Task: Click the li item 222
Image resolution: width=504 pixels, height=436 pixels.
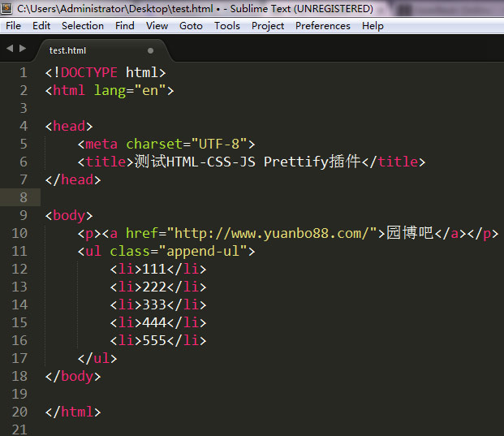Action: click(157, 287)
